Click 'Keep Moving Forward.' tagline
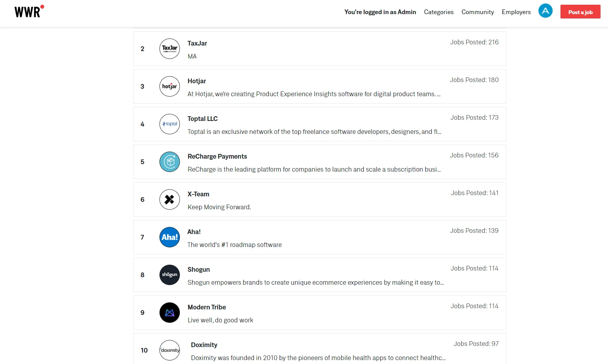Image resolution: width=608 pixels, height=364 pixels. pyautogui.click(x=219, y=207)
